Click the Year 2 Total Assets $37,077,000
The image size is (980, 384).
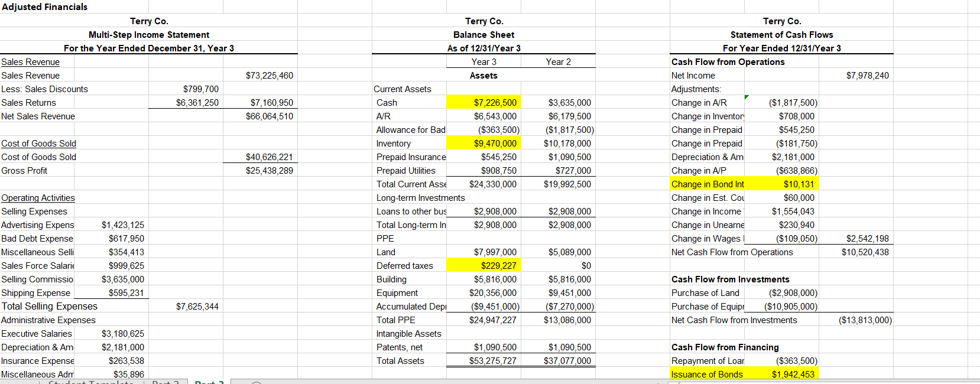[567, 361]
